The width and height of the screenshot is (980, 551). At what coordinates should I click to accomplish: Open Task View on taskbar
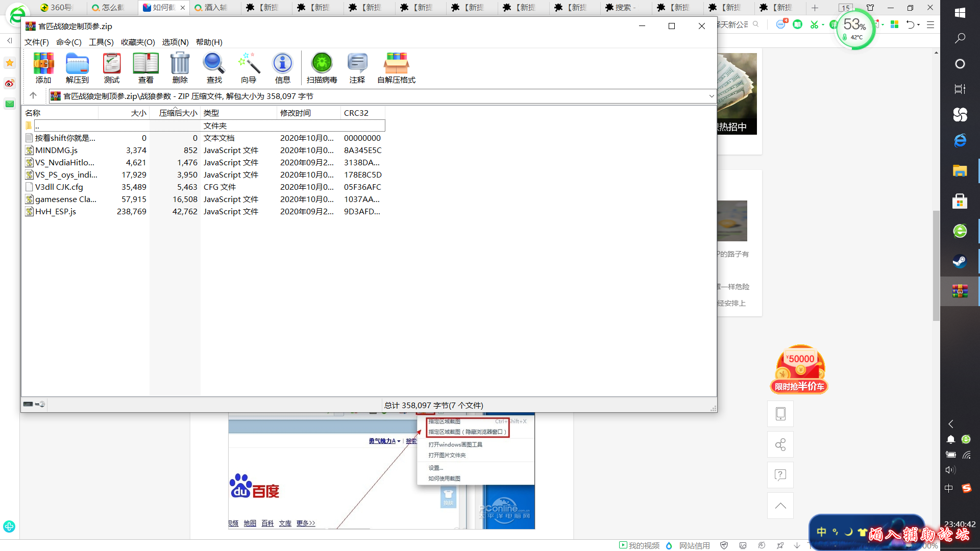(960, 89)
